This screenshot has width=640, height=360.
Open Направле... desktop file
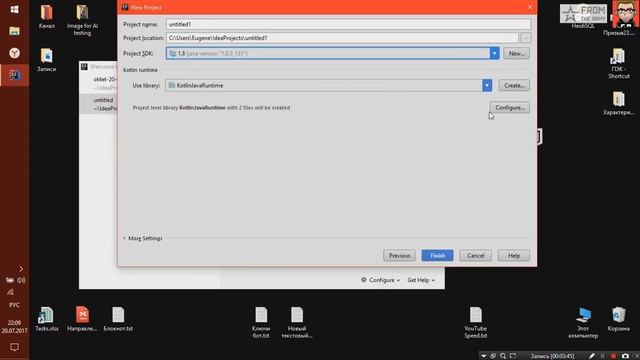tap(82, 319)
